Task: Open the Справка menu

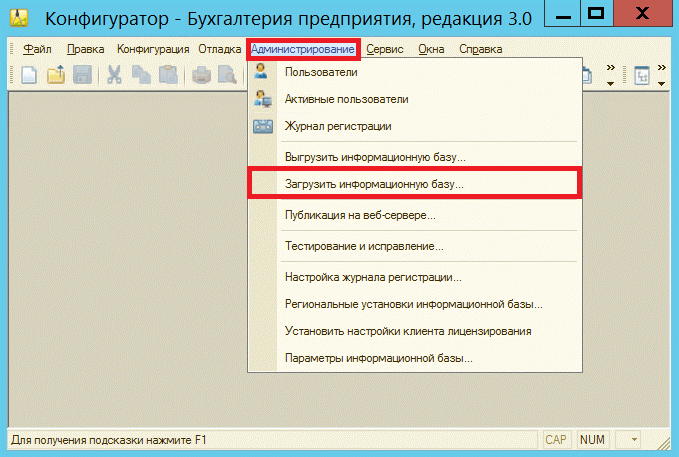Action: [481, 49]
